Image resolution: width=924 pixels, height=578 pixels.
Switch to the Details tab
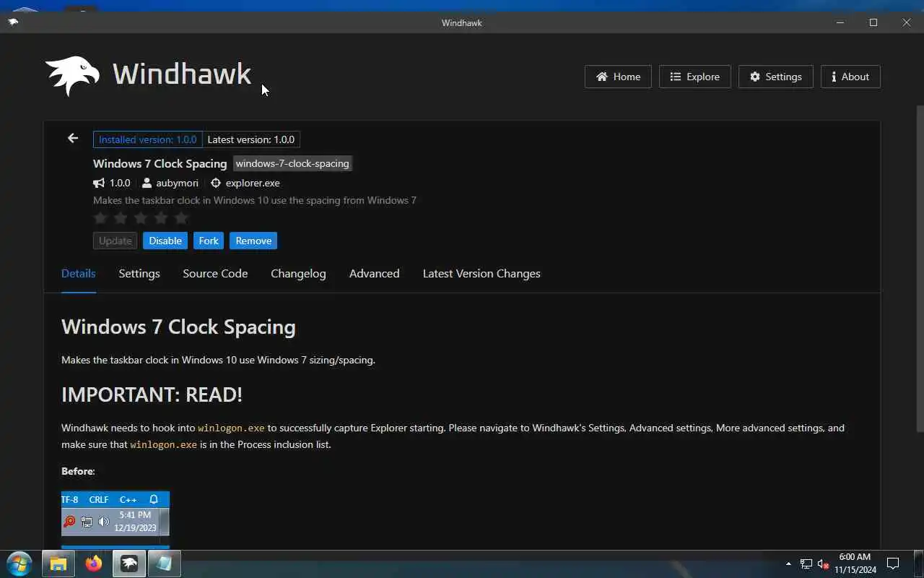79,273
